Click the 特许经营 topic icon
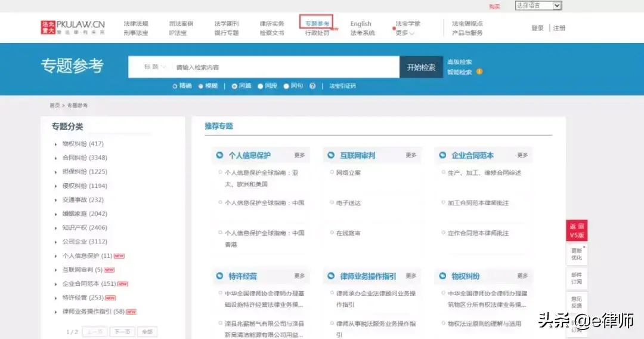This screenshot has height=339, width=644. [219, 276]
